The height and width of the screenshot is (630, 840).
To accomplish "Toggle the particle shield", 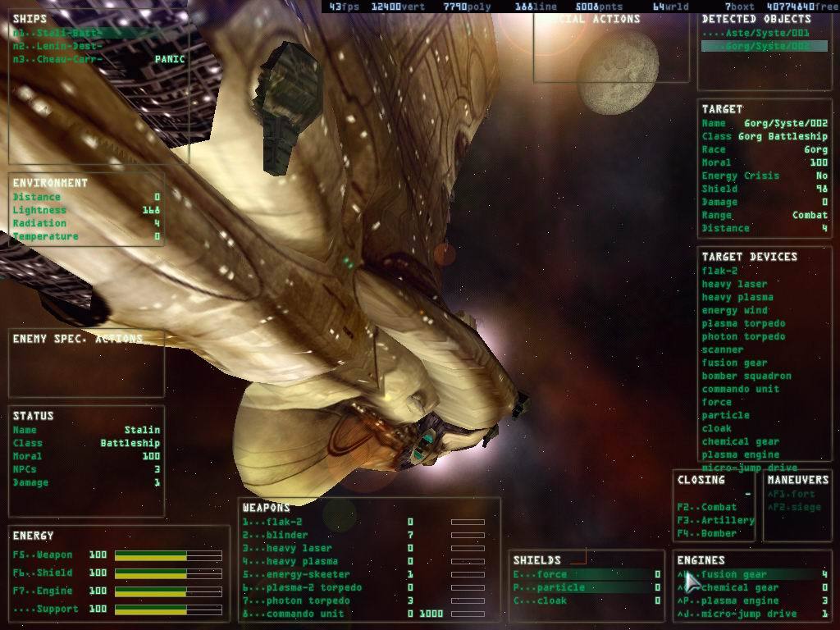I will click(x=559, y=587).
